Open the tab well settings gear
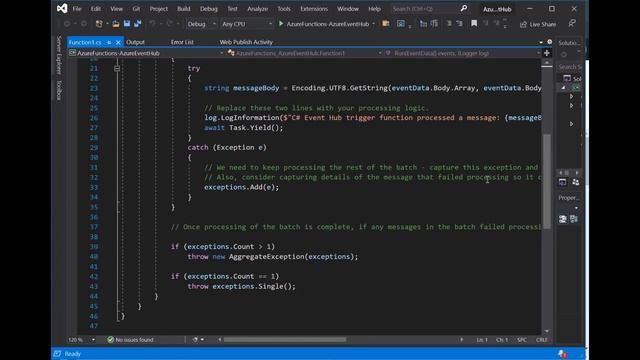 (x=549, y=42)
